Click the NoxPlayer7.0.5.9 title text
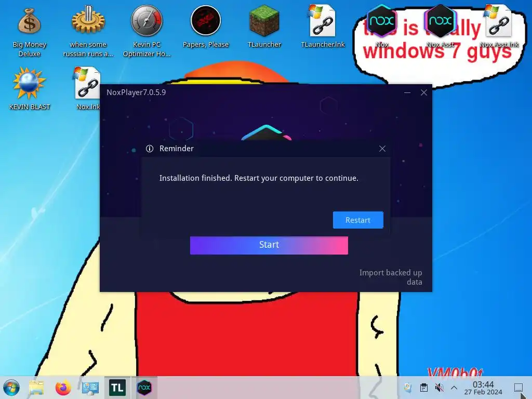Image resolution: width=532 pixels, height=399 pixels. click(x=136, y=92)
